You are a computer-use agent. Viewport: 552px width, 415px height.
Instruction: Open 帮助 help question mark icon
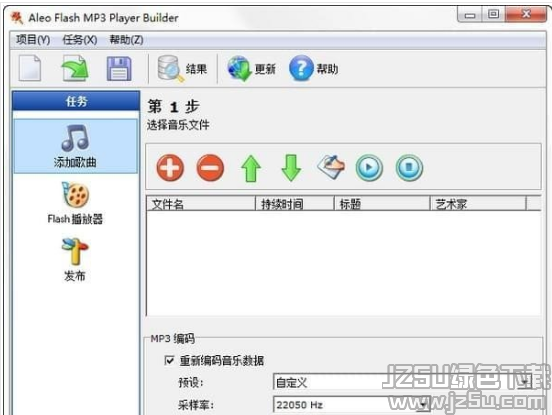point(313,68)
